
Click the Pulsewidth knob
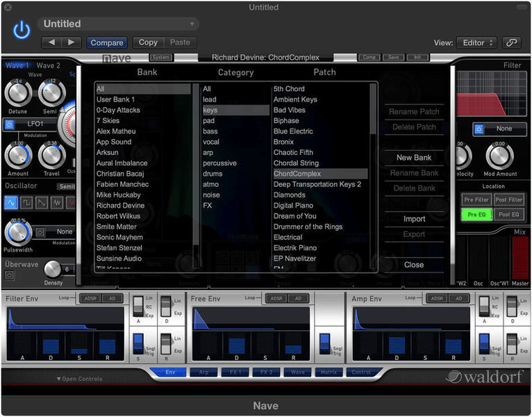tap(18, 232)
